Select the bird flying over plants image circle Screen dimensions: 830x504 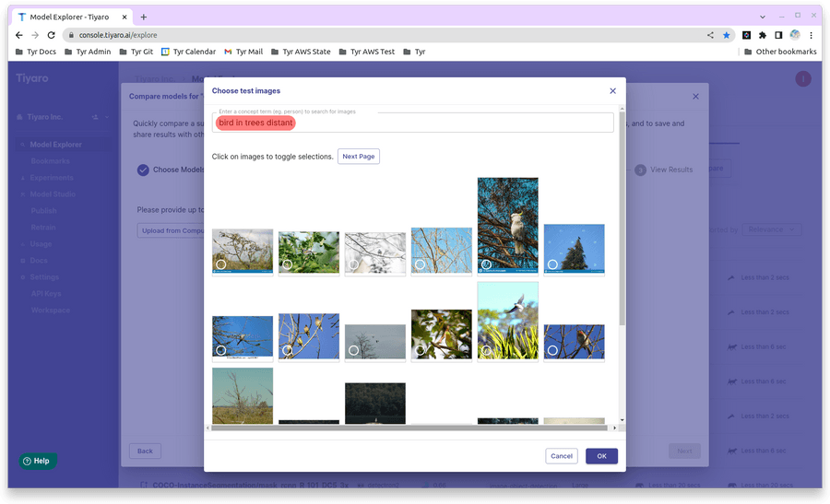pos(486,350)
